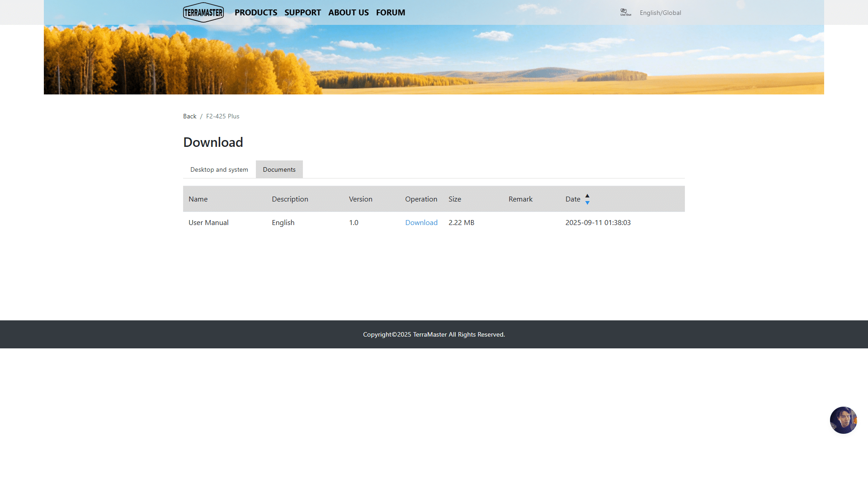This screenshot has width=868, height=488.
Task: Open the ABOUT US menu
Action: coord(348,13)
